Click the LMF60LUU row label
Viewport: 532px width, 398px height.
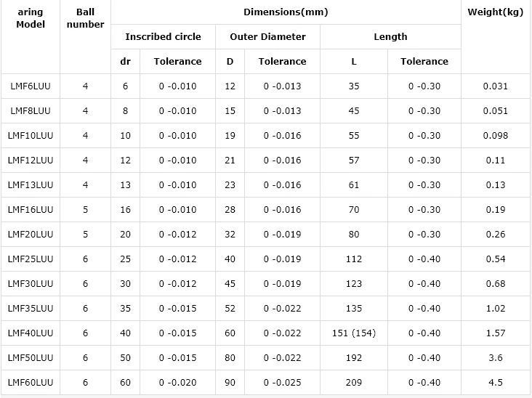31,383
